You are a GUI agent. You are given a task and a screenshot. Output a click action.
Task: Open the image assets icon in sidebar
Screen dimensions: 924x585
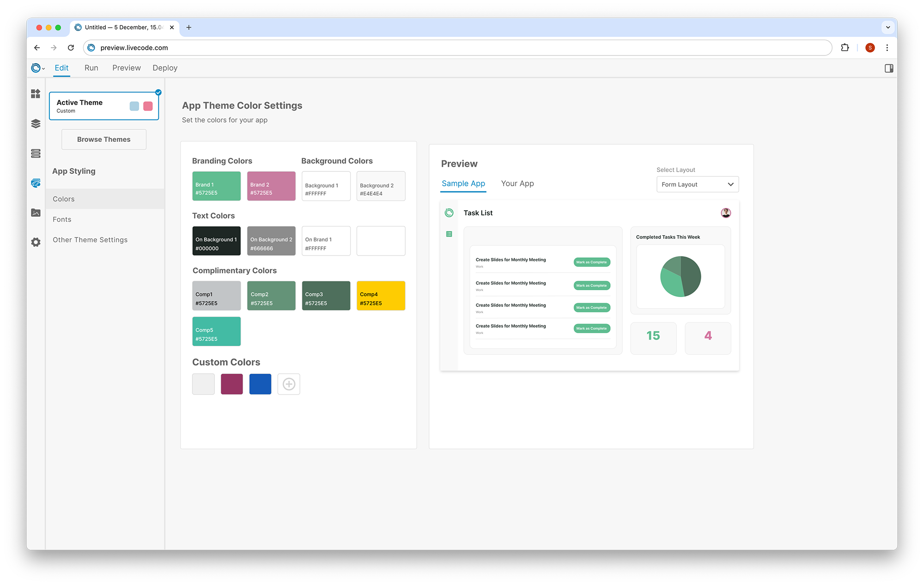point(36,213)
